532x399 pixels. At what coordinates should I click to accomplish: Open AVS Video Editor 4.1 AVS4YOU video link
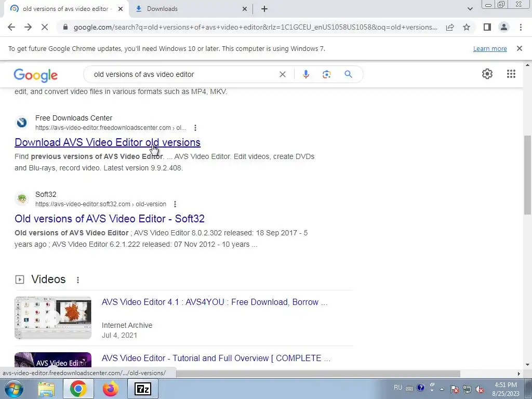[215, 302]
